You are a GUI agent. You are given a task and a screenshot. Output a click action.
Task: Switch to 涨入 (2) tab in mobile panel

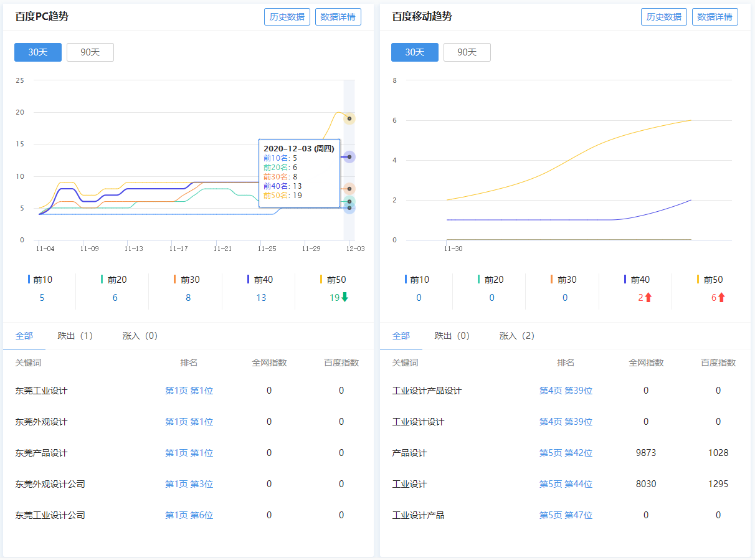[517, 336]
